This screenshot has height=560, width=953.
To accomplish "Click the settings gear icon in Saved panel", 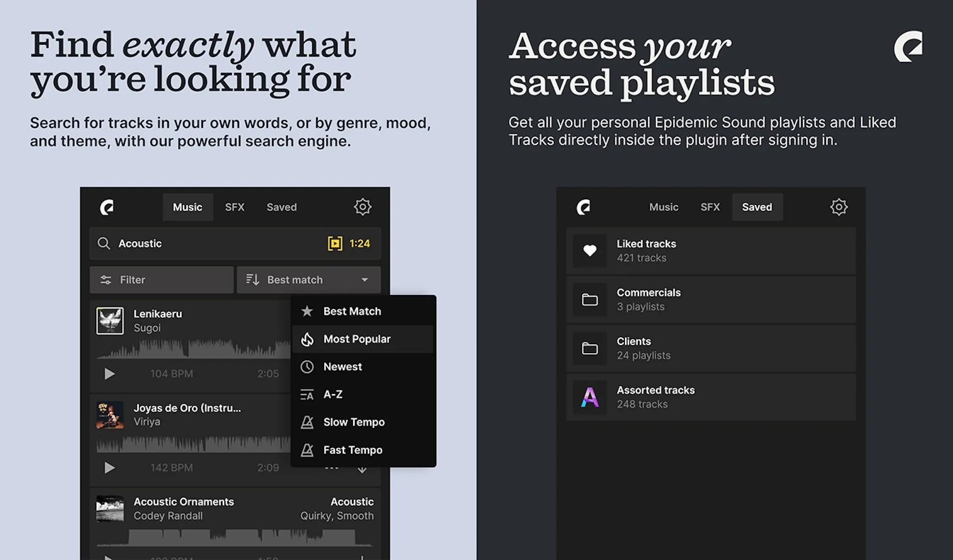I will 839,207.
